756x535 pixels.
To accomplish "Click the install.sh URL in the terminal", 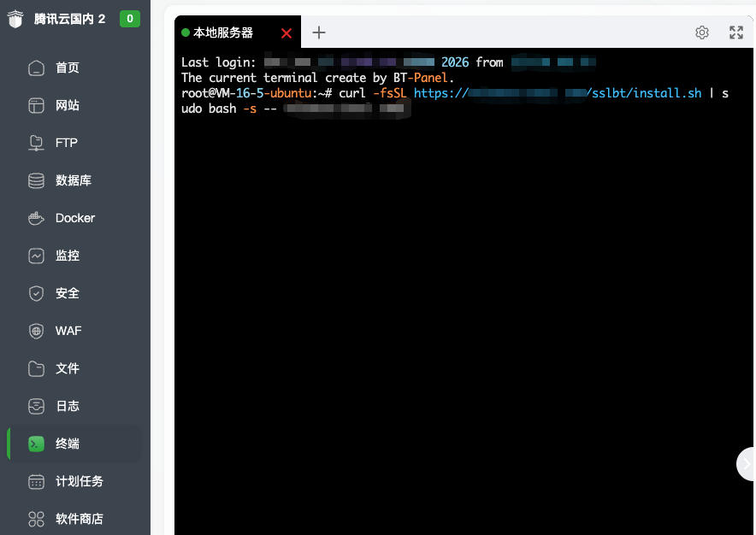I will tap(558, 93).
